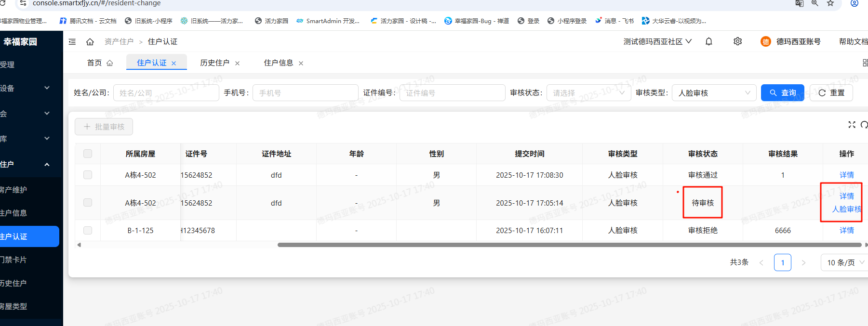The height and width of the screenshot is (326, 868).
Task: Close the 住户信息 tab
Action: point(301,63)
